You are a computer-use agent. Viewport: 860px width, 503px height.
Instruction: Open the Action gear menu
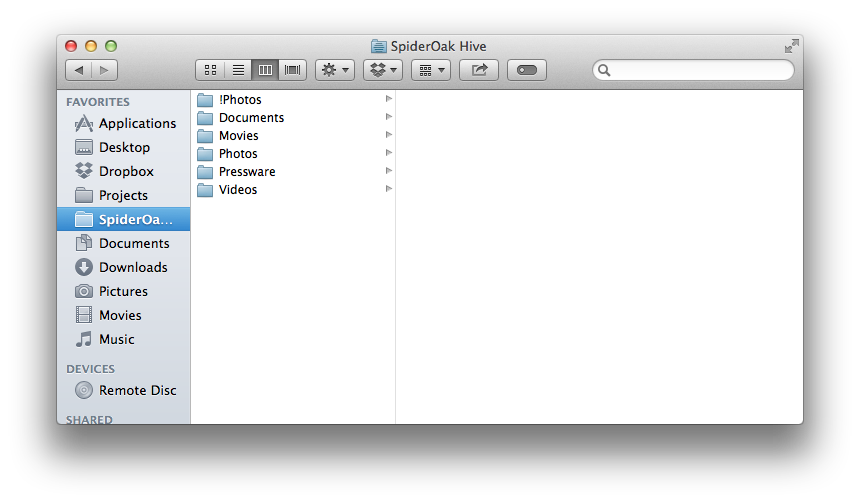pos(335,70)
